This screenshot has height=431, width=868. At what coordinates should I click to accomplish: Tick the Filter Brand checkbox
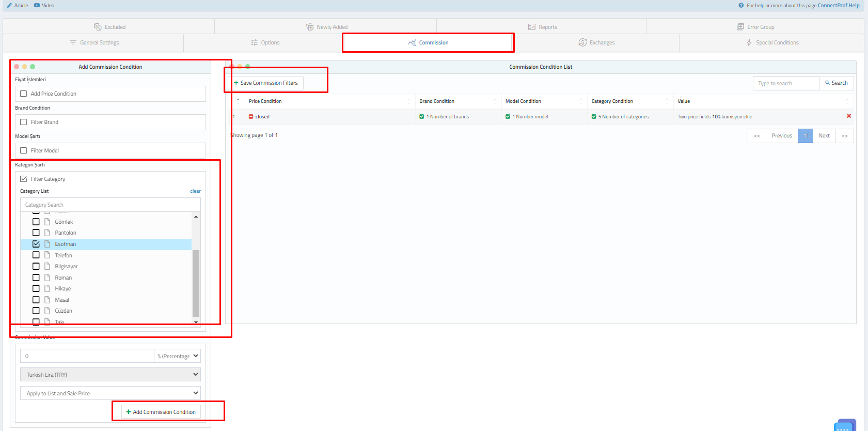[24, 122]
